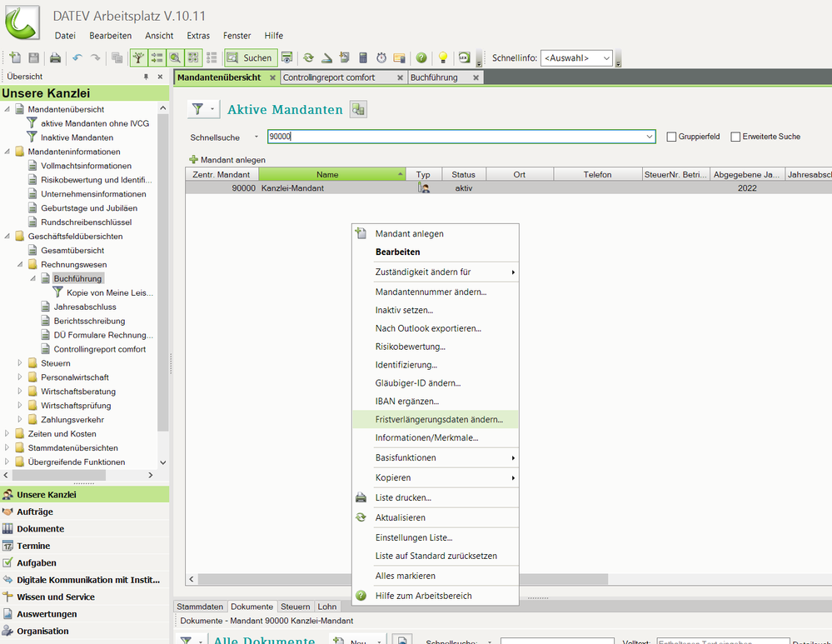This screenshot has width=832, height=644.
Task: Open the Bearbeiten menu
Action: (x=111, y=36)
